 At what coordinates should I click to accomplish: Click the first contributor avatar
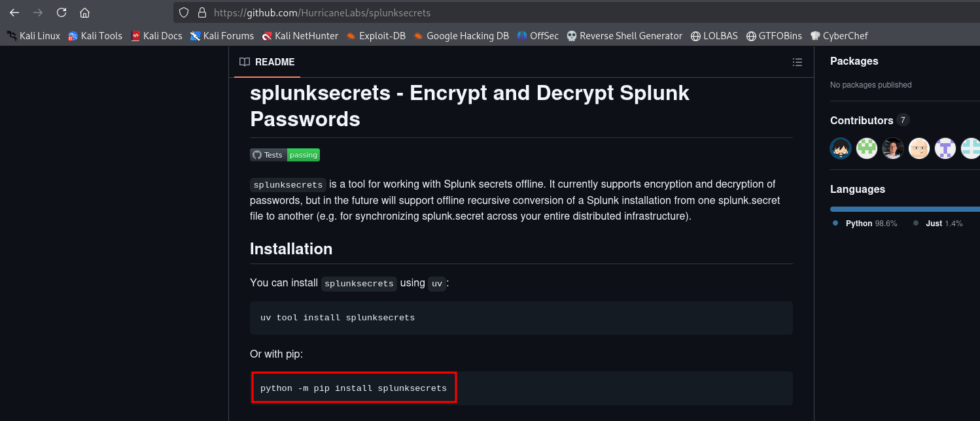841,148
